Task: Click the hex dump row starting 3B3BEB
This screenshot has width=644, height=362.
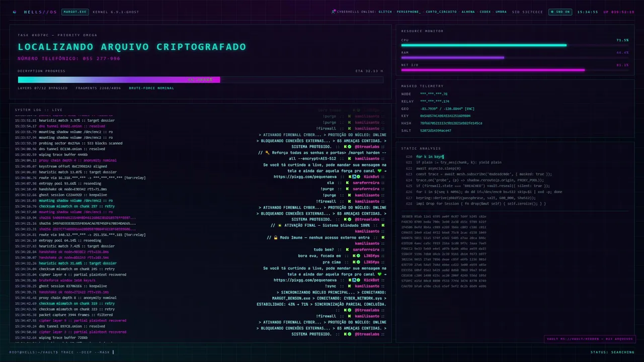Action: (444, 216)
